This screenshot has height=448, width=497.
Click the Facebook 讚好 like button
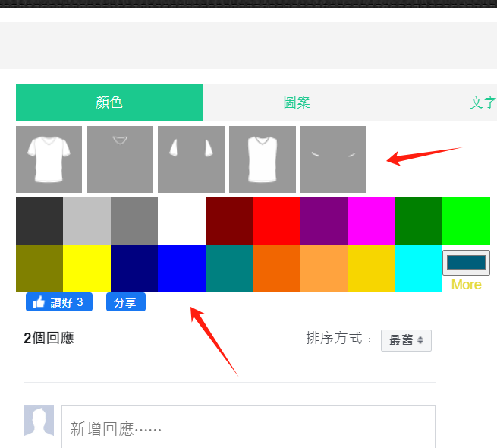point(59,302)
